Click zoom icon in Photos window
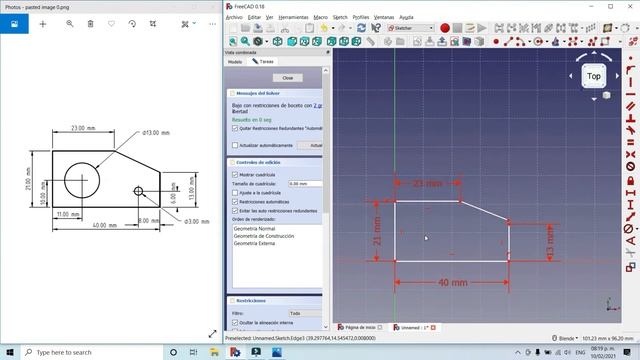Image resolution: width=640 pixels, height=360 pixels. click(x=70, y=24)
